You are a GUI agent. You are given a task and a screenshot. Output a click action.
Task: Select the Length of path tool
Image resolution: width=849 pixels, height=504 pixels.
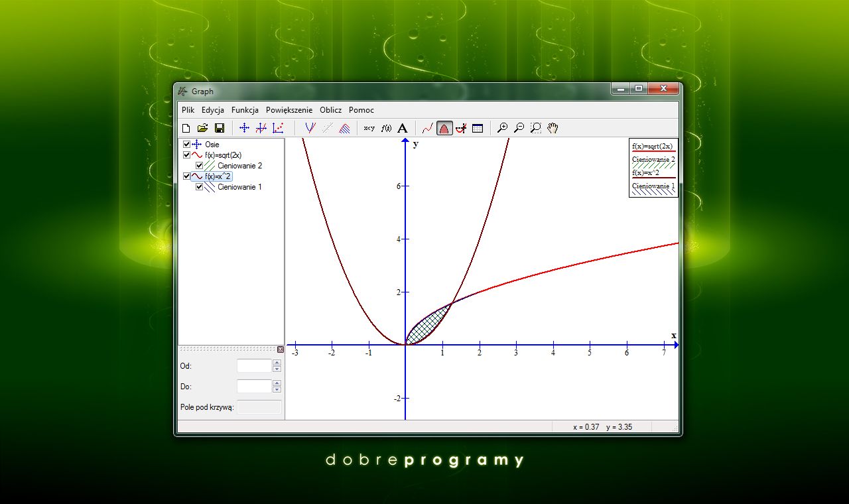pyautogui.click(x=461, y=128)
